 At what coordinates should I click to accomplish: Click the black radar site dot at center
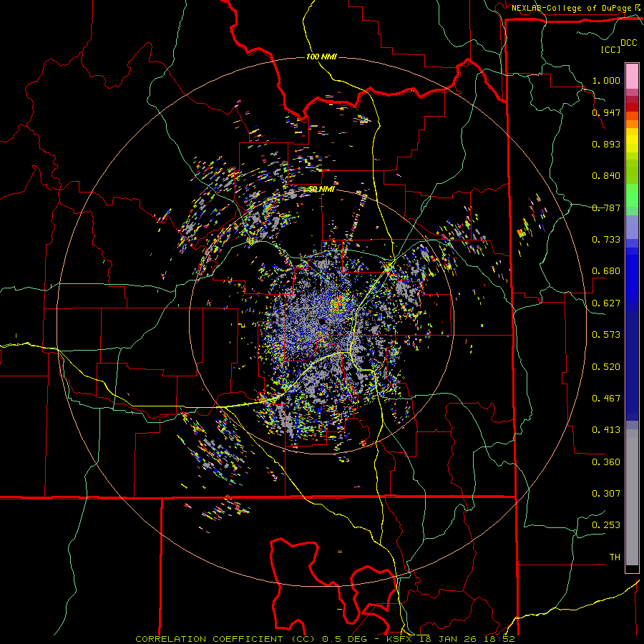(x=321, y=321)
